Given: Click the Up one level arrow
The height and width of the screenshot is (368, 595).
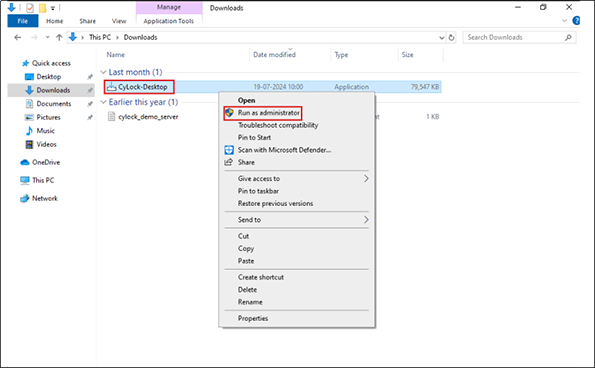Looking at the screenshot, I should coord(59,37).
